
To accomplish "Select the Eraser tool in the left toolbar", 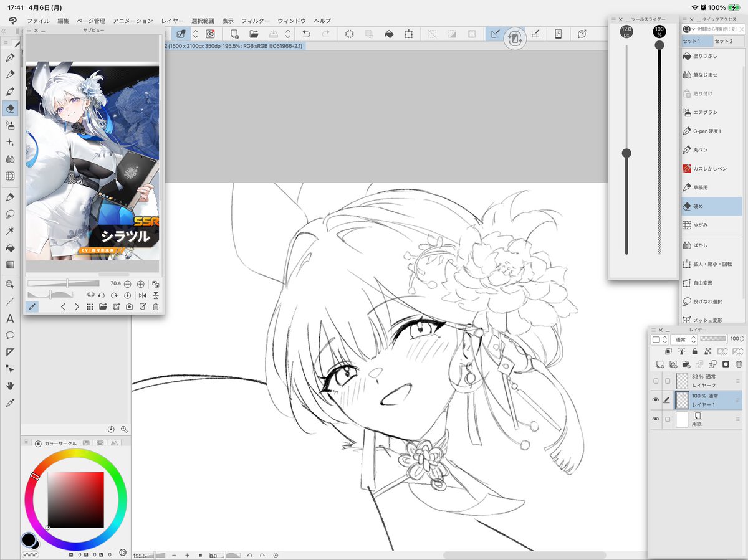I will coord(10,108).
